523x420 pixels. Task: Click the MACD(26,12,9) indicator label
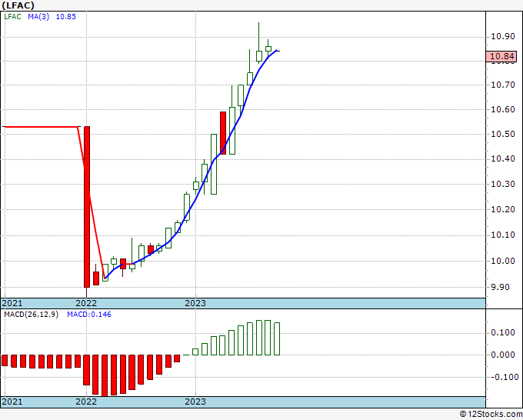pyautogui.click(x=31, y=315)
